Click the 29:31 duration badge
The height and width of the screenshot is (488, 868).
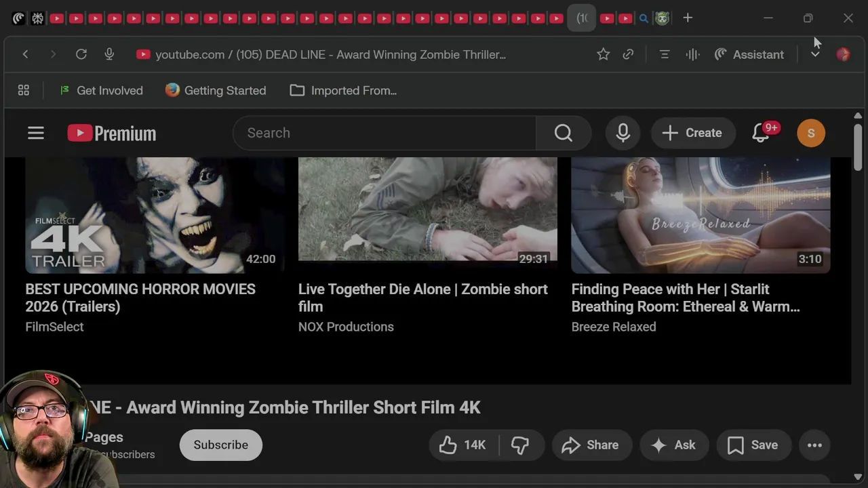(x=533, y=259)
